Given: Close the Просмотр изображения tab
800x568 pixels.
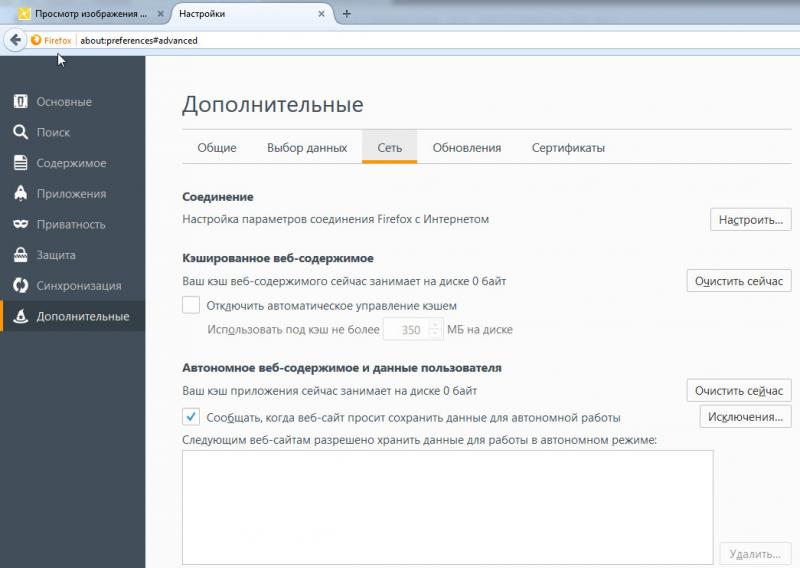Looking at the screenshot, I should coord(160,14).
